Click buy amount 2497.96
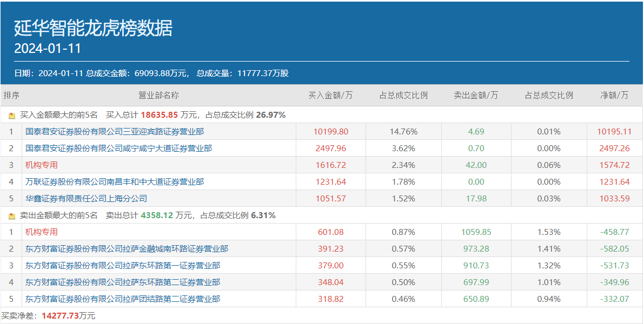The image size is (644, 324). tap(330, 148)
